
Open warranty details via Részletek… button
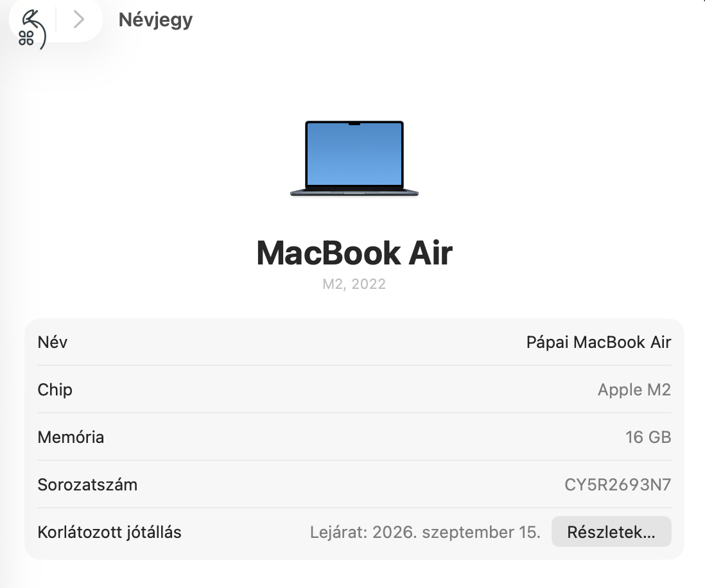point(611,532)
